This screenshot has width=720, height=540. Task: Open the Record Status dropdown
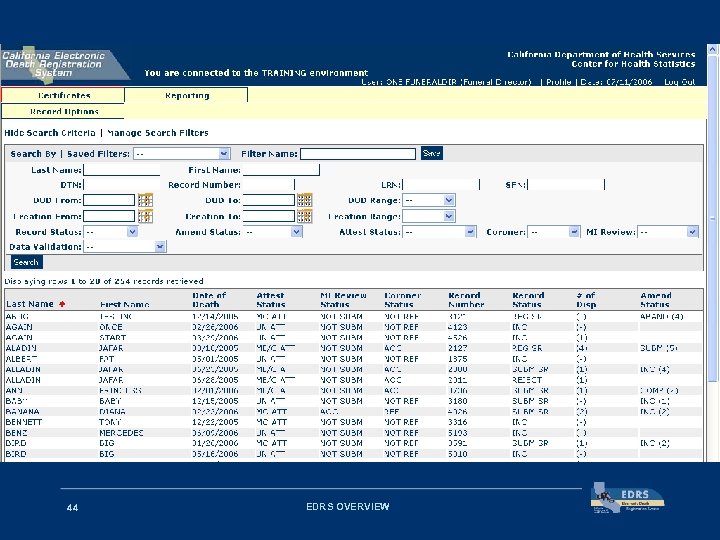[x=111, y=232]
